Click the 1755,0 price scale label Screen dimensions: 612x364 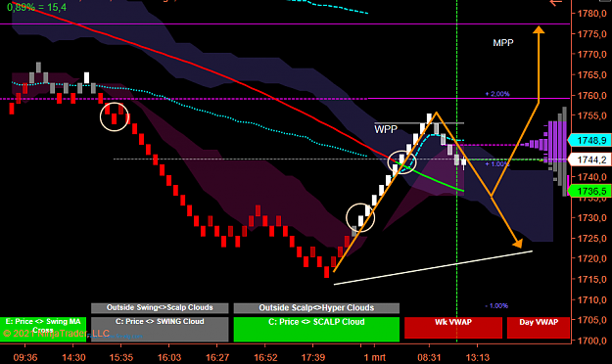591,115
